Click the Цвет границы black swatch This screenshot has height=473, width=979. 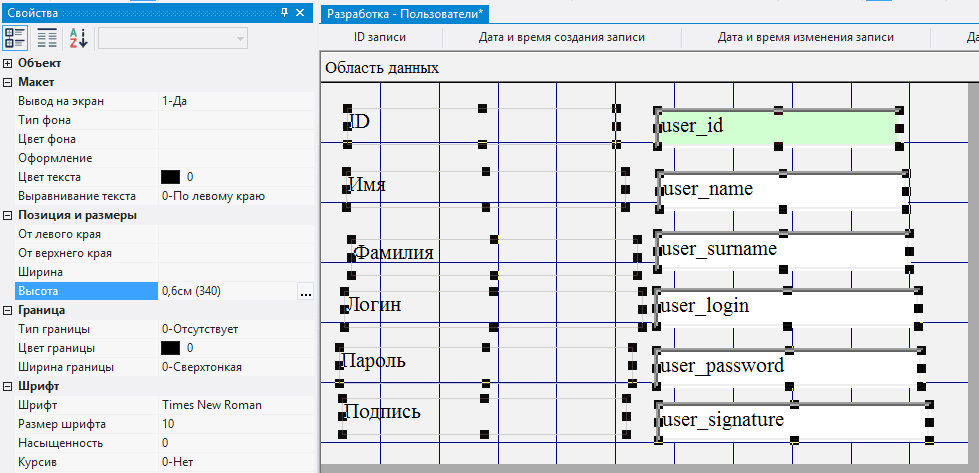pos(171,348)
